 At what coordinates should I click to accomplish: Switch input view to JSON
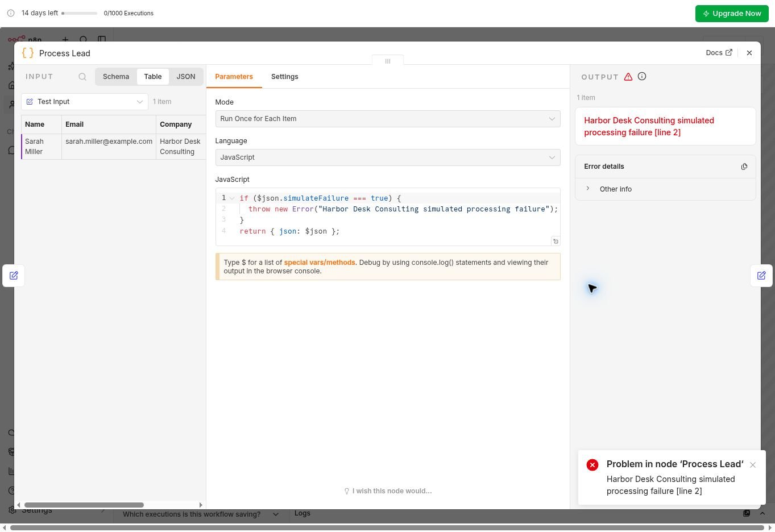(186, 77)
